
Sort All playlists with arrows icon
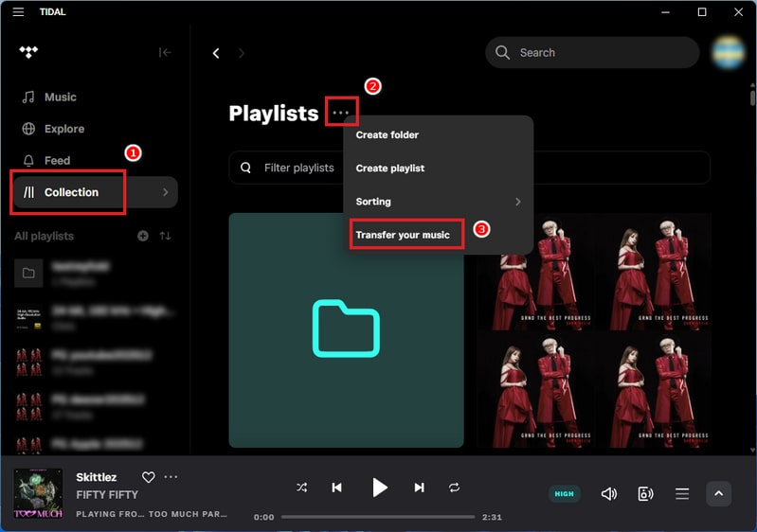[x=165, y=236]
